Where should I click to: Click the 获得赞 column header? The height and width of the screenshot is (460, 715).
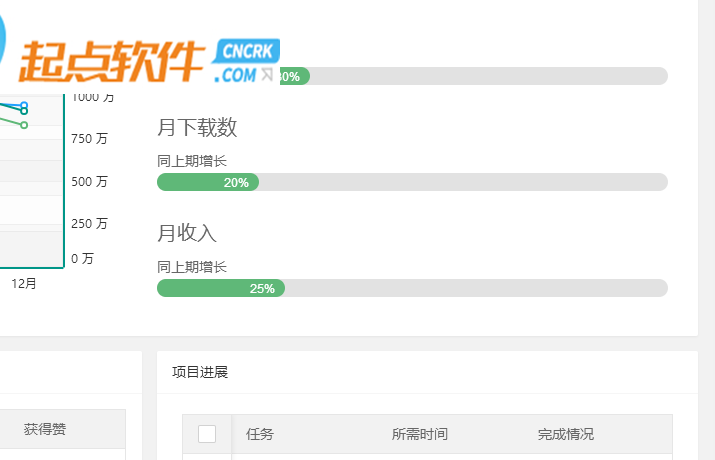[45, 429]
